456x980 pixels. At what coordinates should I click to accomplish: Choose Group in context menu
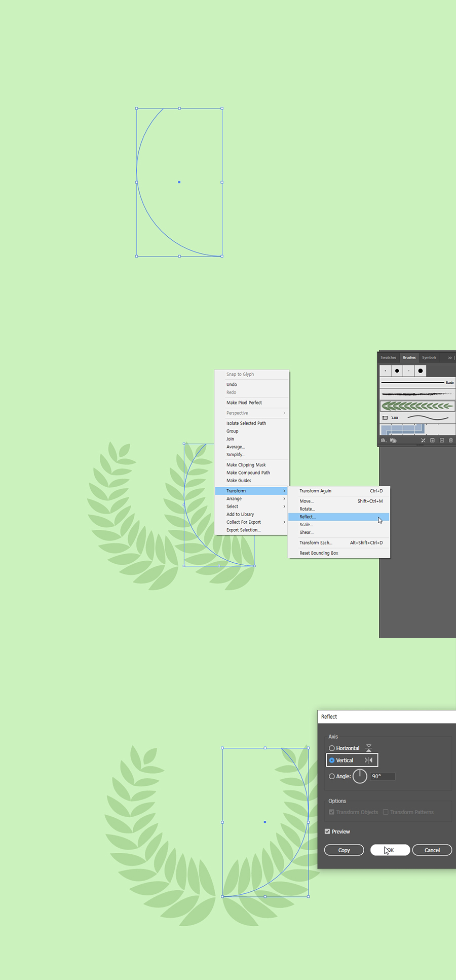(251, 431)
